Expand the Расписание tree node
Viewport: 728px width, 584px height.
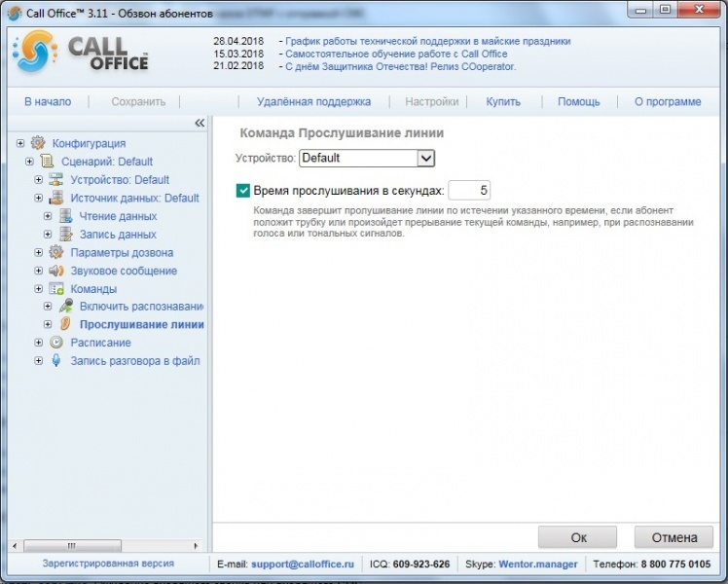(x=39, y=343)
